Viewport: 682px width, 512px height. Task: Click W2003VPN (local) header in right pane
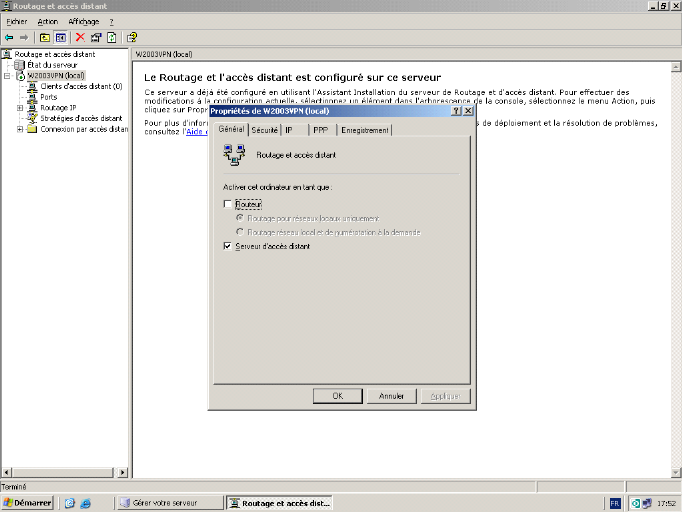(x=164, y=54)
